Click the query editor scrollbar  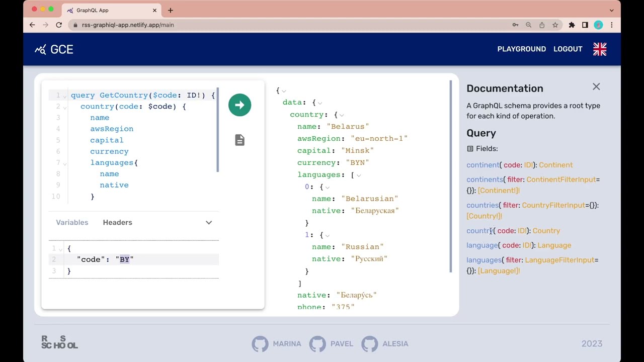point(217,131)
